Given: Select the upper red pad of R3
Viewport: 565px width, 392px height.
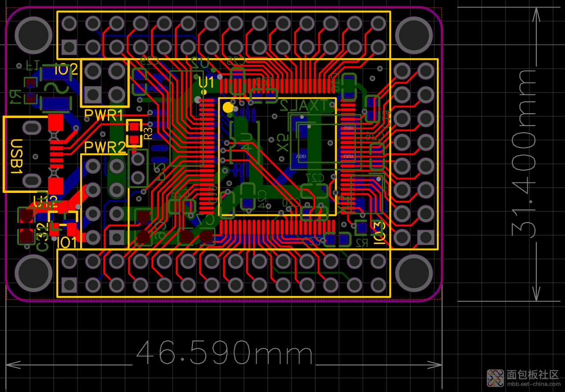Looking at the screenshot, I should [x=133, y=127].
